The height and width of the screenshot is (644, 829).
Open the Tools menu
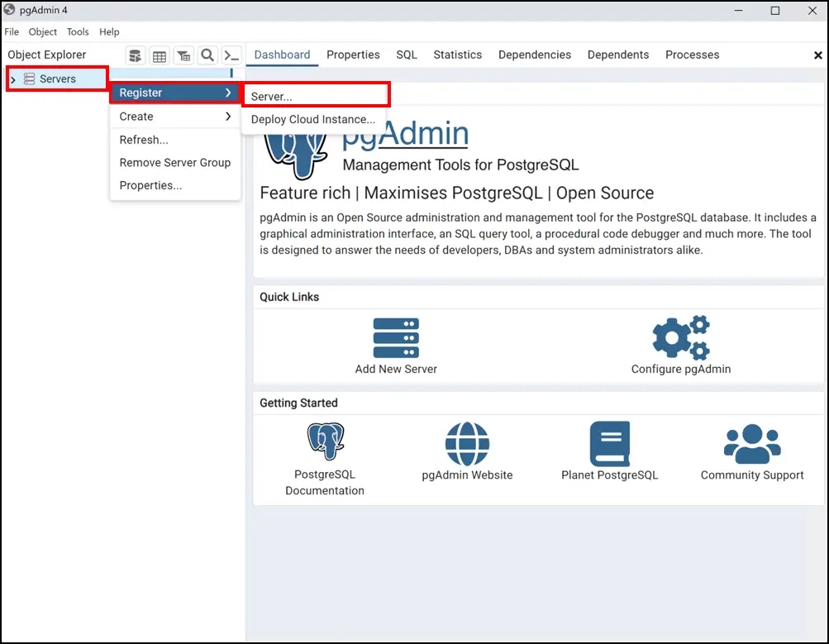(78, 31)
